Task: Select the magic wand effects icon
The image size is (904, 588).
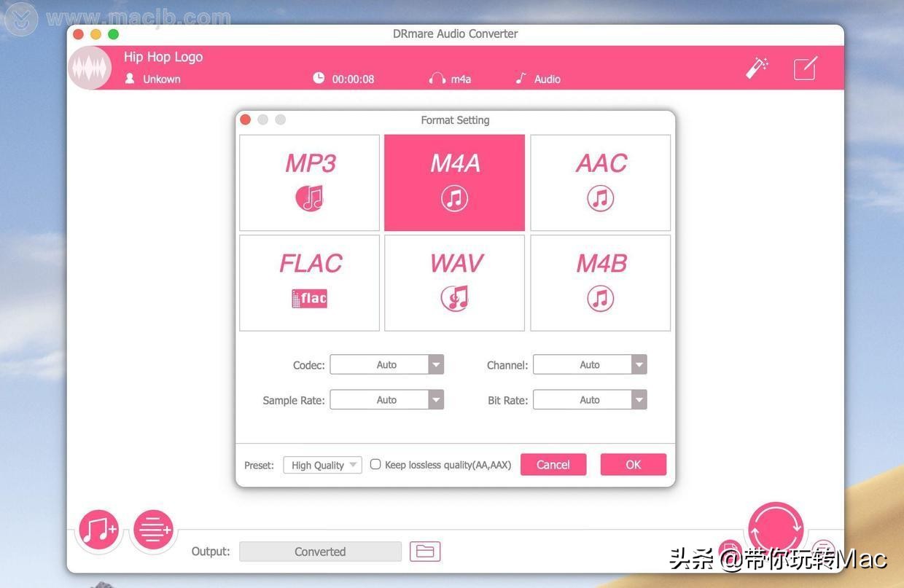Action: point(757,67)
